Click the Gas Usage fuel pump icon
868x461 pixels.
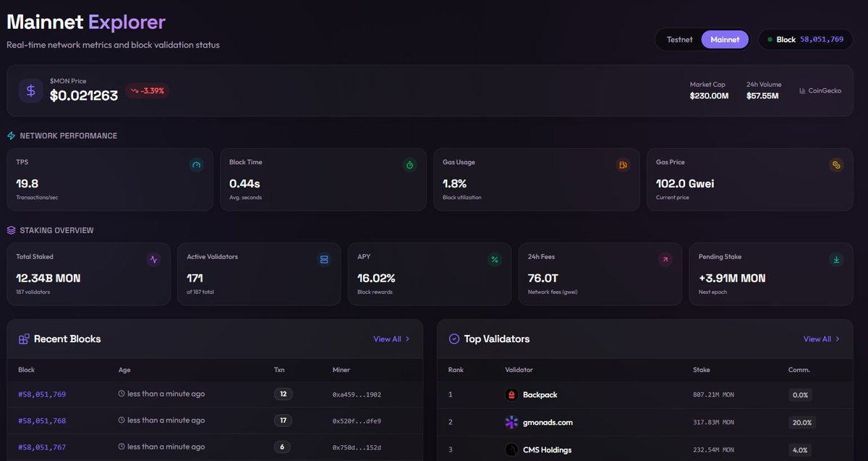click(623, 165)
